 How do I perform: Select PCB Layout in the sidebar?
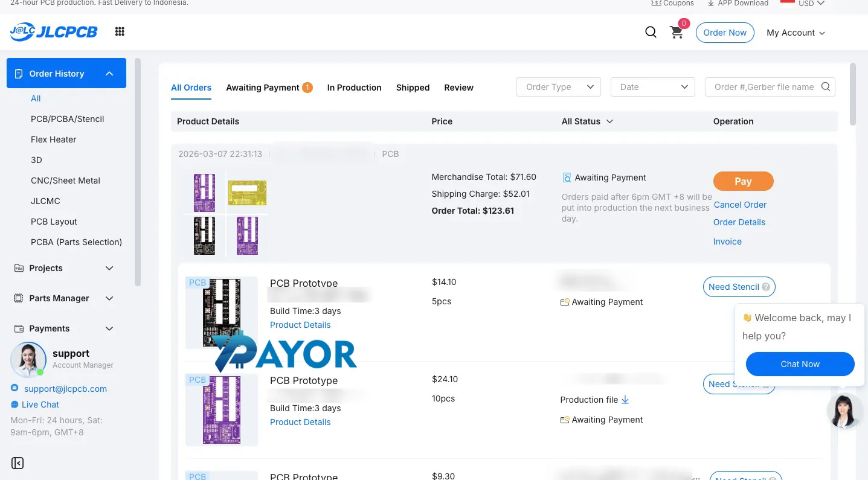pos(54,222)
